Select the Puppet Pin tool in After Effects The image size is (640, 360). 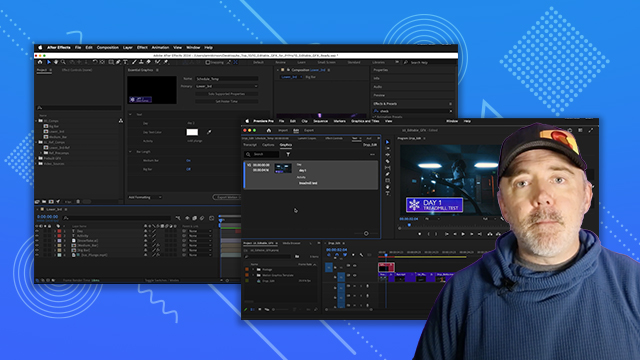tap(166, 62)
